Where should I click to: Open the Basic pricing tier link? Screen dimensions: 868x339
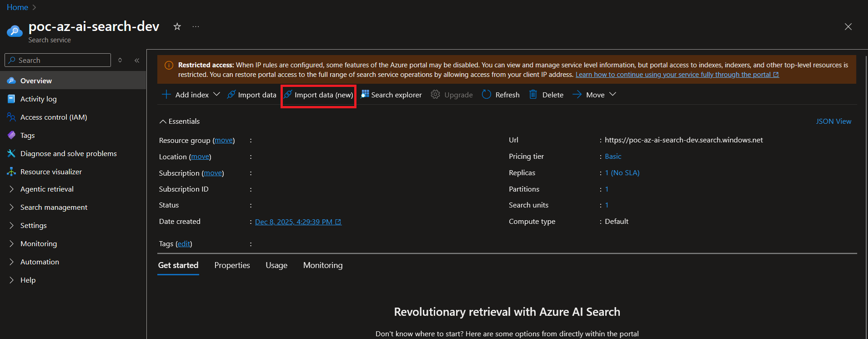tap(613, 157)
